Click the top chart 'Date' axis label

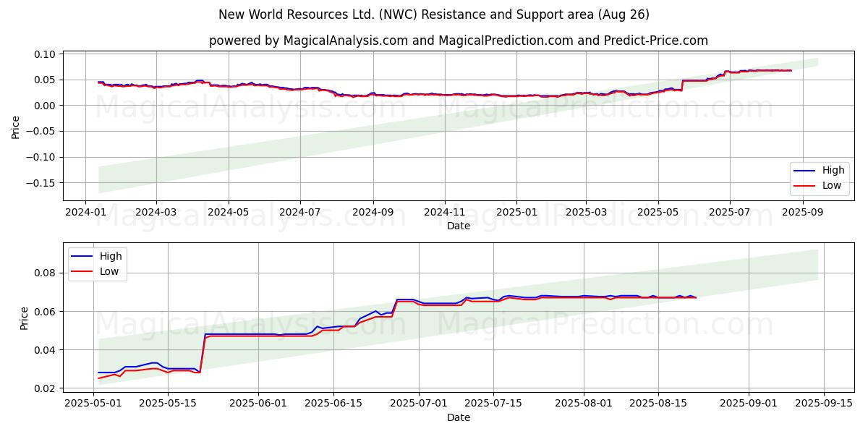click(x=459, y=226)
